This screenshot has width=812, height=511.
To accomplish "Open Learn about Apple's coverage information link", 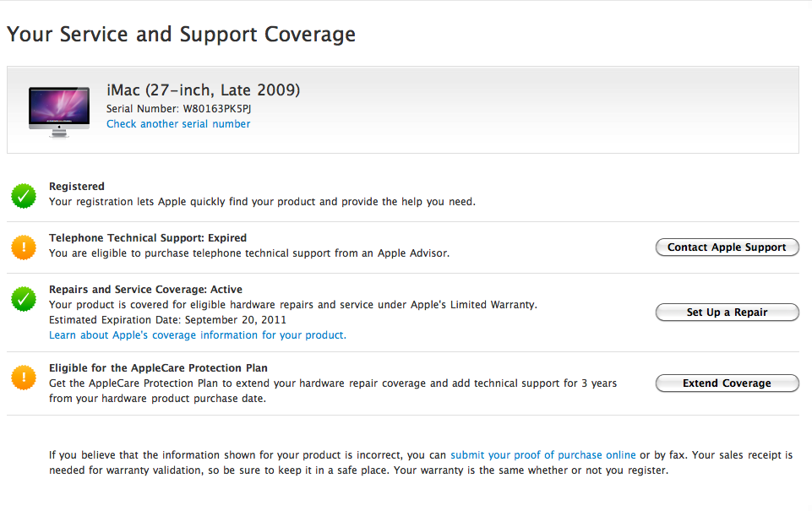I will [x=198, y=335].
